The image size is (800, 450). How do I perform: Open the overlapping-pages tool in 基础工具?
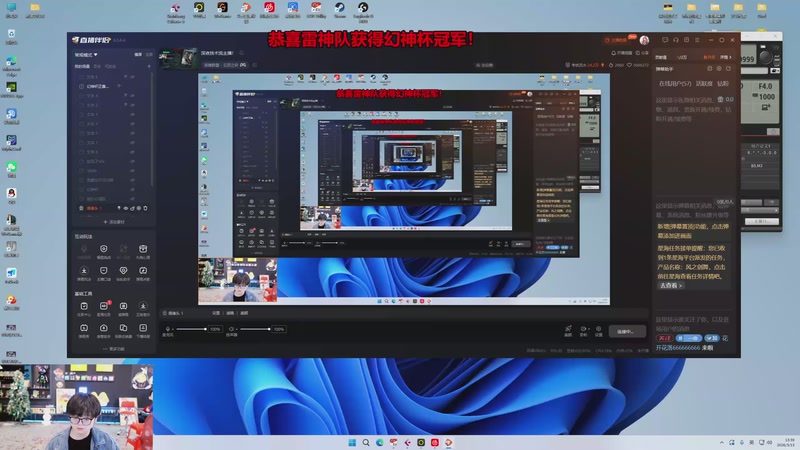click(123, 328)
